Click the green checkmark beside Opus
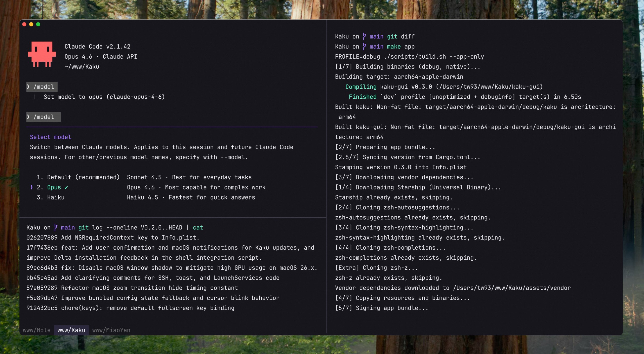 [66, 187]
